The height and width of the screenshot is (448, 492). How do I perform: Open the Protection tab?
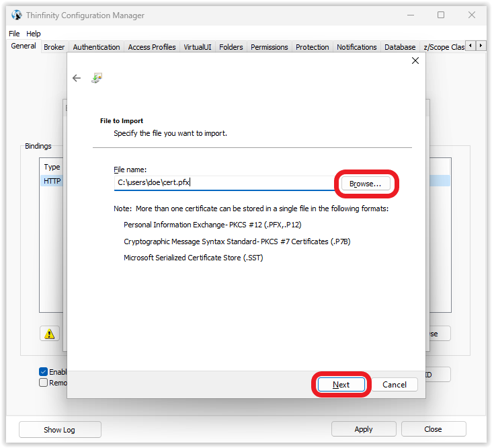tap(313, 47)
